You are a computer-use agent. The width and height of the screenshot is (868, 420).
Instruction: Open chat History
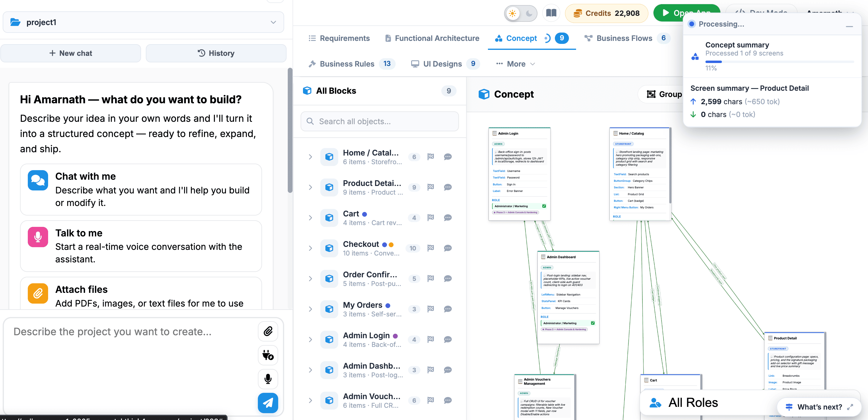pos(216,53)
